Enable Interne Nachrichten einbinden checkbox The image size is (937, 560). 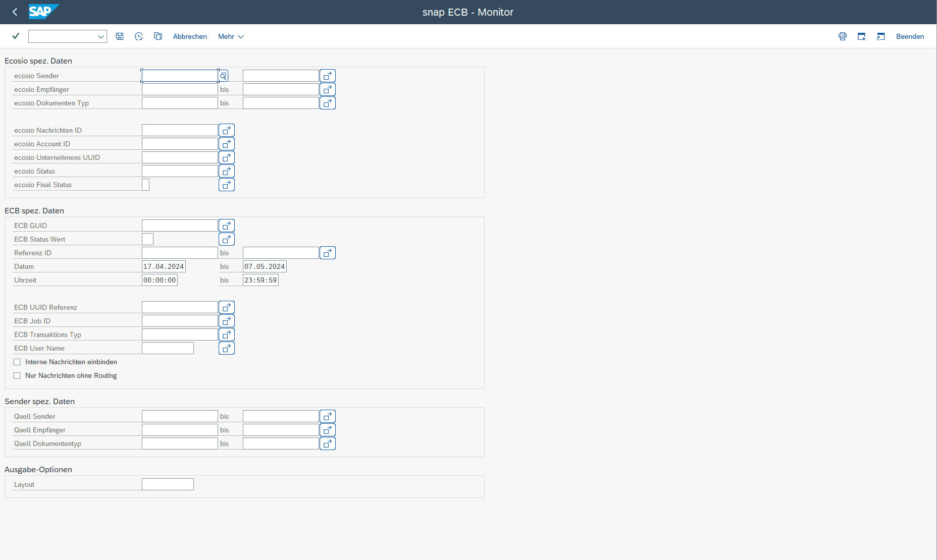17,362
